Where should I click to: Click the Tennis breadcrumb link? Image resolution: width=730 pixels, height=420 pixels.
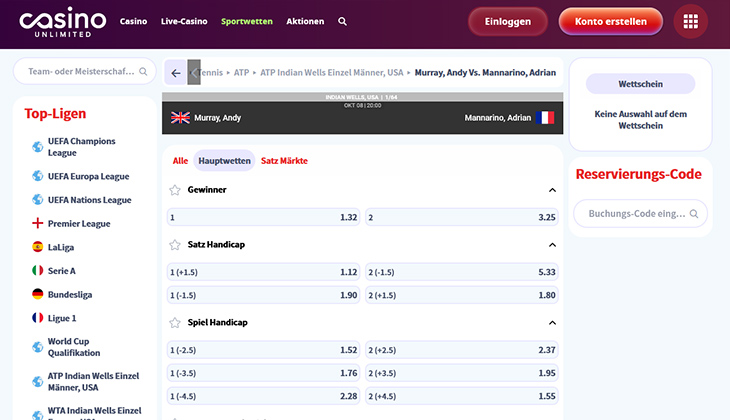tap(210, 73)
